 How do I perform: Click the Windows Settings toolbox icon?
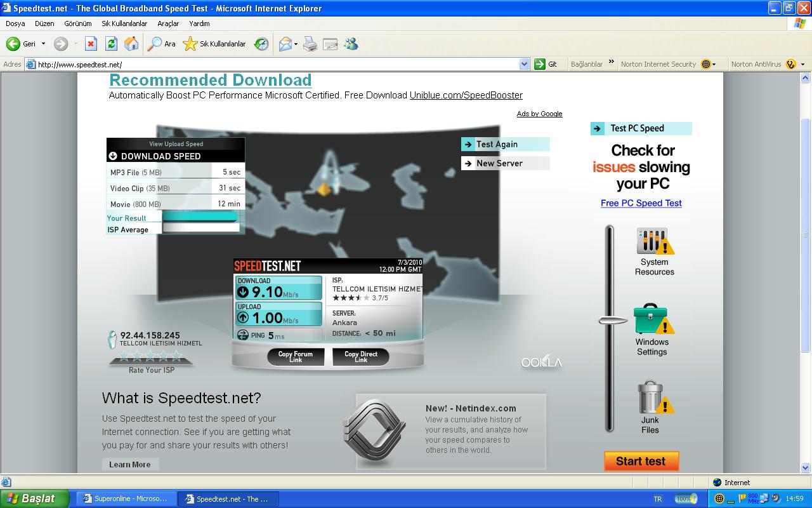coord(653,319)
